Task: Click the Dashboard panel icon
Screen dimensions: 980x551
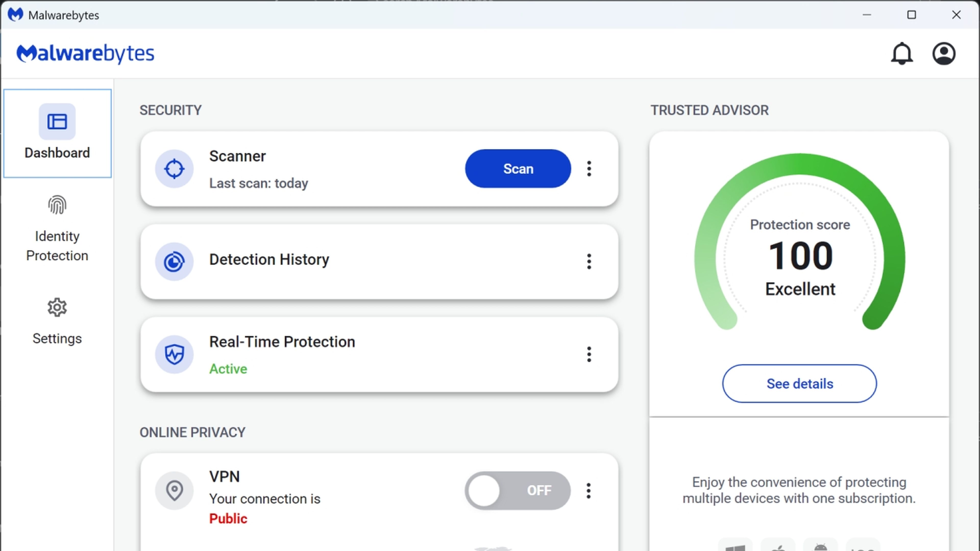Action: [x=57, y=122]
